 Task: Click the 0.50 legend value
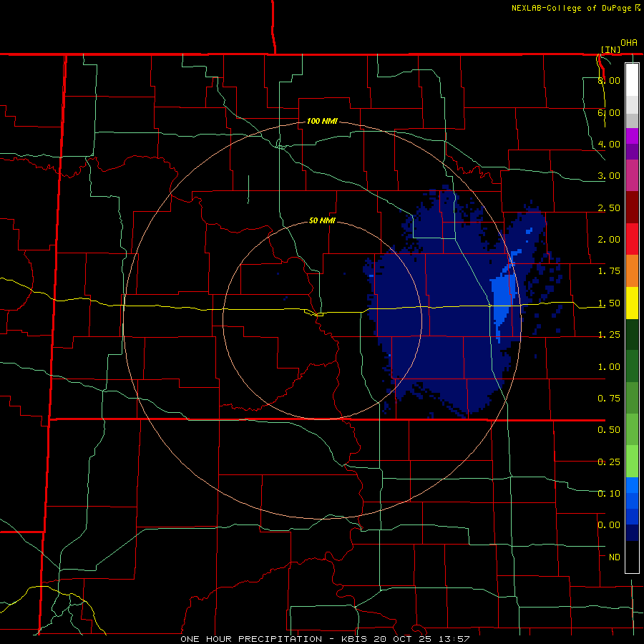tap(609, 430)
